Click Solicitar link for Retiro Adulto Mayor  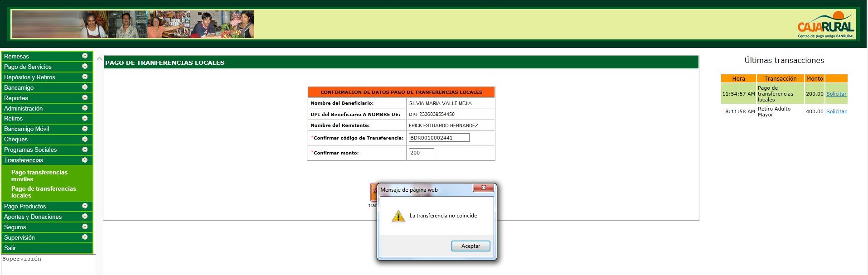point(836,111)
